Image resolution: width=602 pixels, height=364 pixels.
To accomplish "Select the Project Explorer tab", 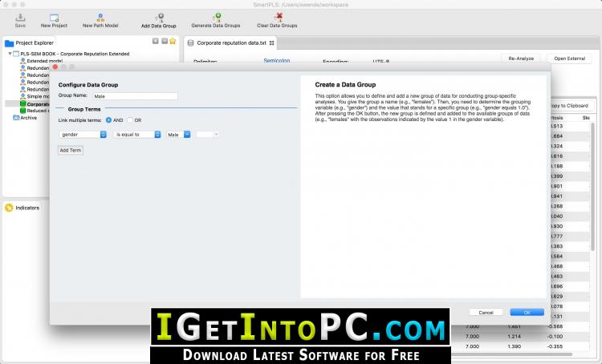I will click(x=30, y=43).
